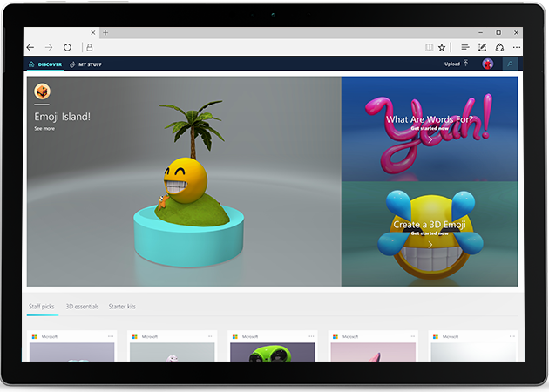549x392 pixels.
Task: Click the Make a web note icon
Action: 482,47
